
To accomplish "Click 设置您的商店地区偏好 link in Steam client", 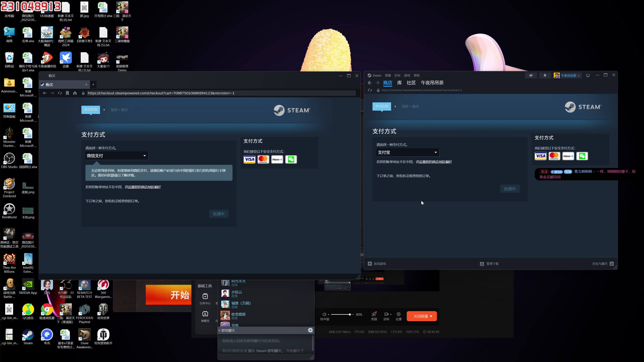I will click(435, 162).
